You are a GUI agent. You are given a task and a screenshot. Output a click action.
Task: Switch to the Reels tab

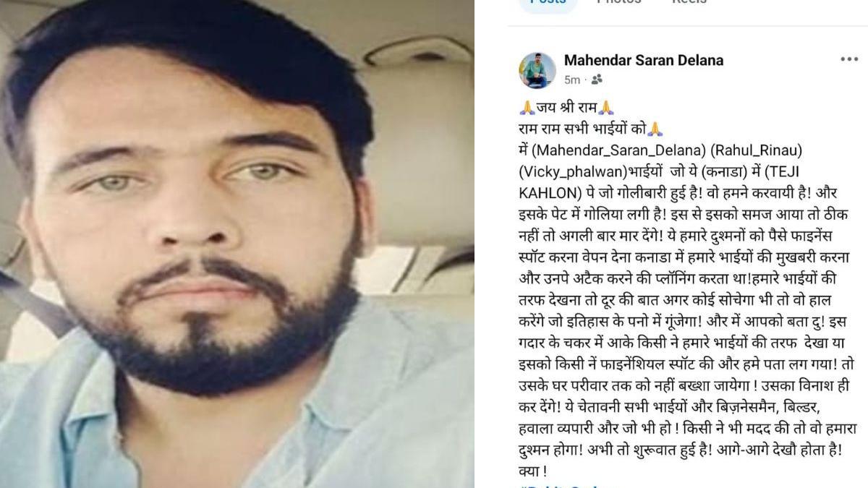click(x=689, y=2)
